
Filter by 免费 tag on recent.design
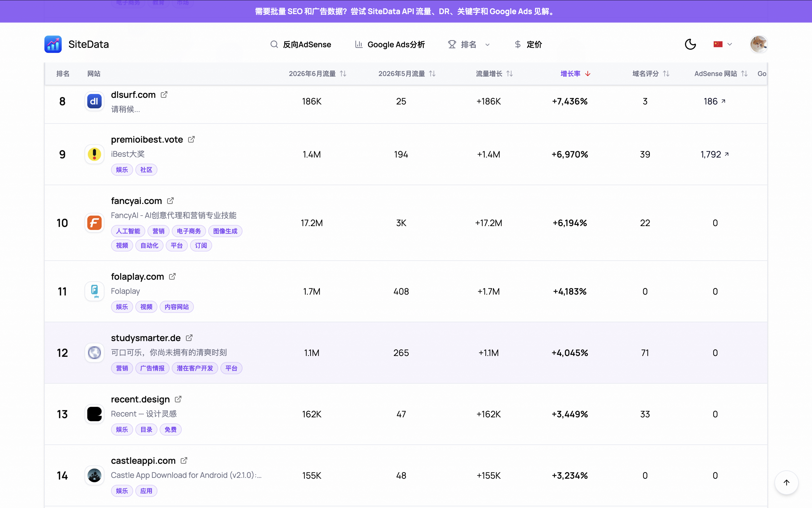pyautogui.click(x=170, y=430)
